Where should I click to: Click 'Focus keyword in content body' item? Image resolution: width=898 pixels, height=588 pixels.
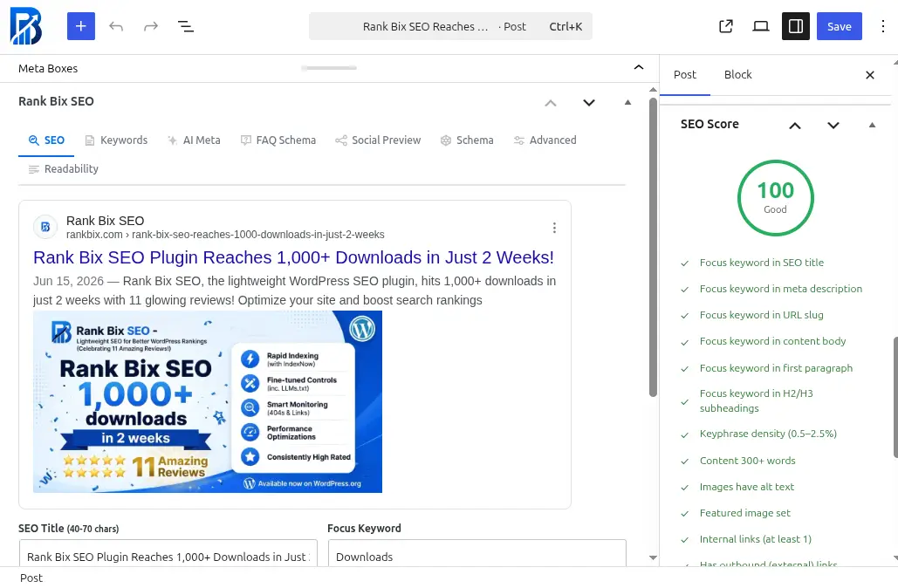(772, 342)
